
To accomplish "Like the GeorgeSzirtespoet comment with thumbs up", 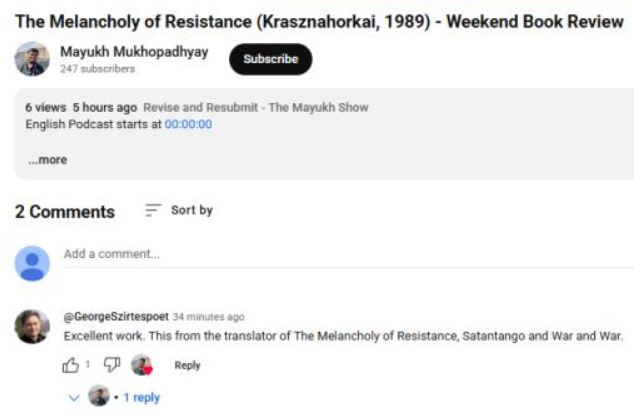I will coord(71,365).
